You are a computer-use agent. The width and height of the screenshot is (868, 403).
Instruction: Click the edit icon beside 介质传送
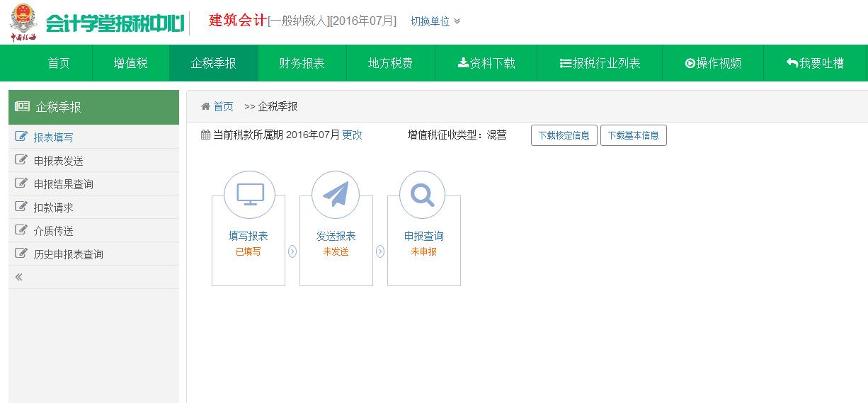pos(21,230)
